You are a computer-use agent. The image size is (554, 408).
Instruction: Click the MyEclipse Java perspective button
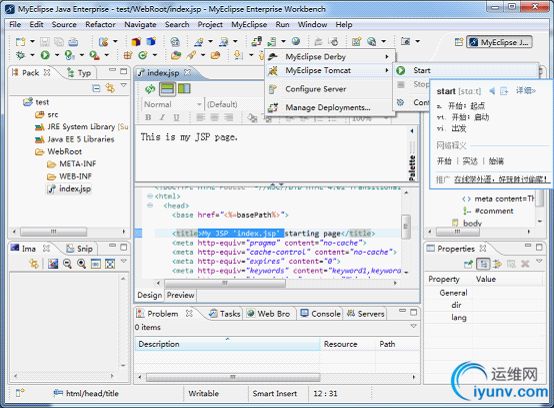499,42
